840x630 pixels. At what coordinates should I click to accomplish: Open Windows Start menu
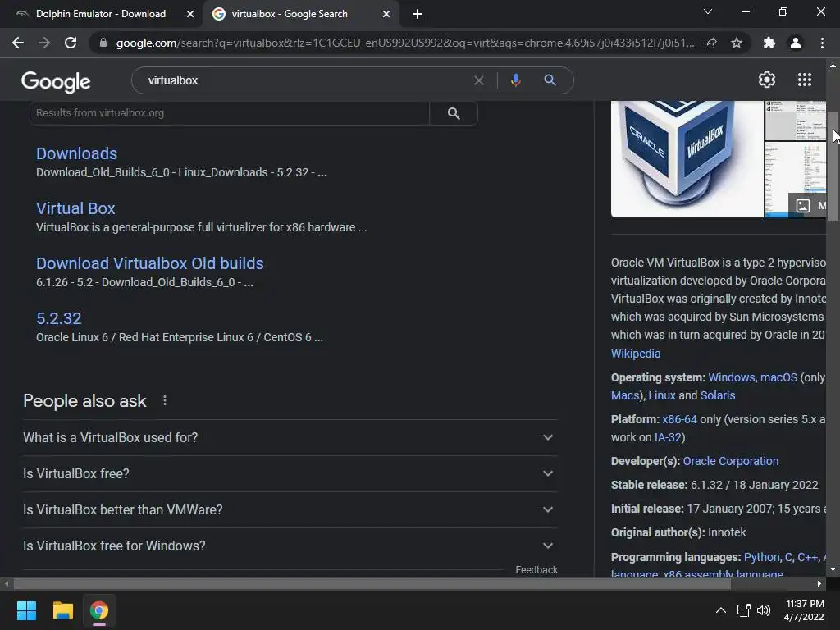coord(26,610)
